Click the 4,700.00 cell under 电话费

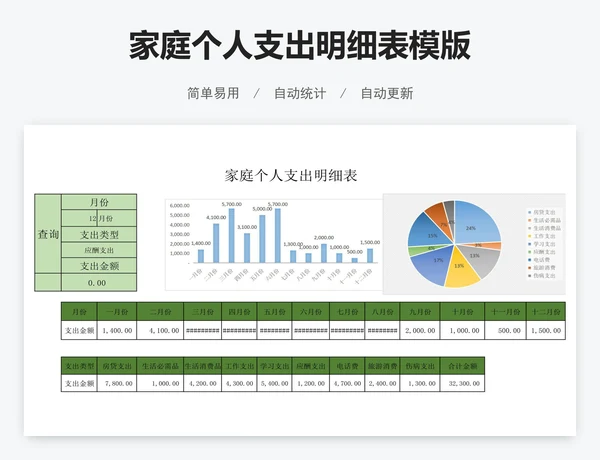(x=347, y=383)
